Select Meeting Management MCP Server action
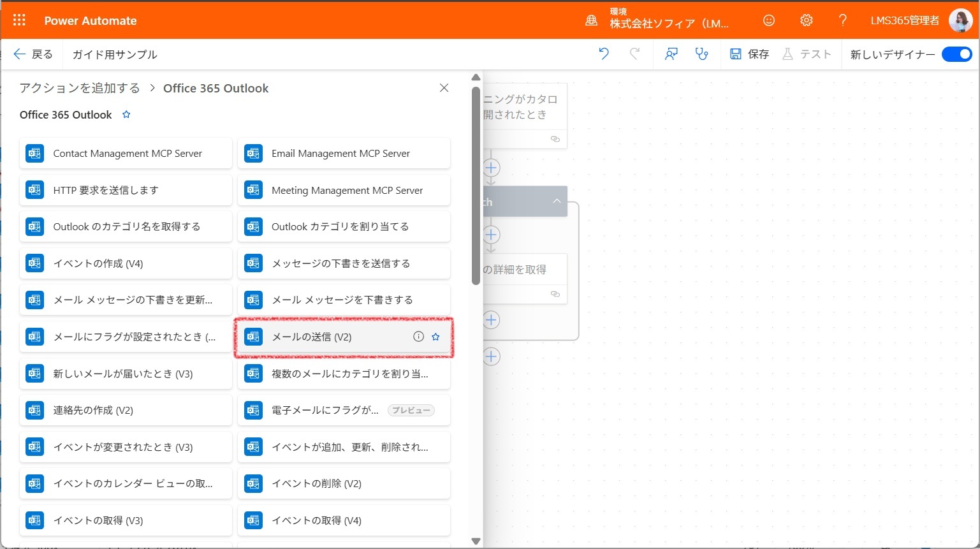980x549 pixels. point(344,190)
